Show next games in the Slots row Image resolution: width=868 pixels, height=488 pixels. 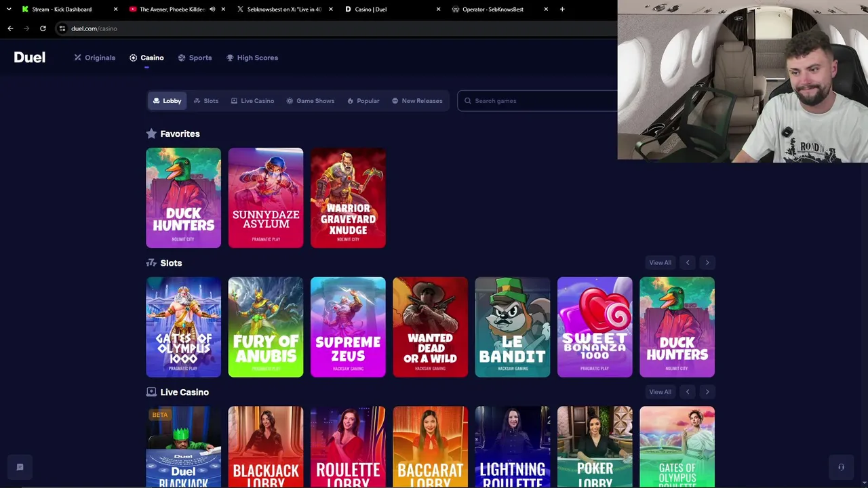coord(707,263)
